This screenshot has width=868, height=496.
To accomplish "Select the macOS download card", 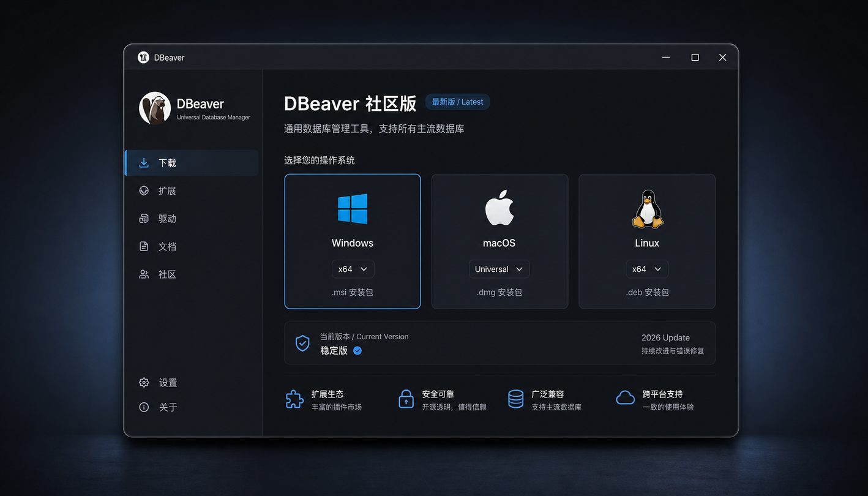I will coord(499,241).
